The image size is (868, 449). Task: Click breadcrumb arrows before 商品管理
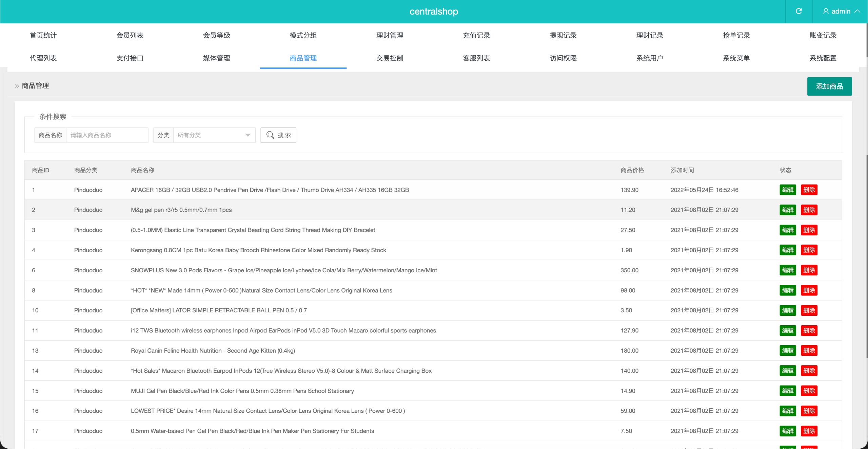(x=17, y=86)
